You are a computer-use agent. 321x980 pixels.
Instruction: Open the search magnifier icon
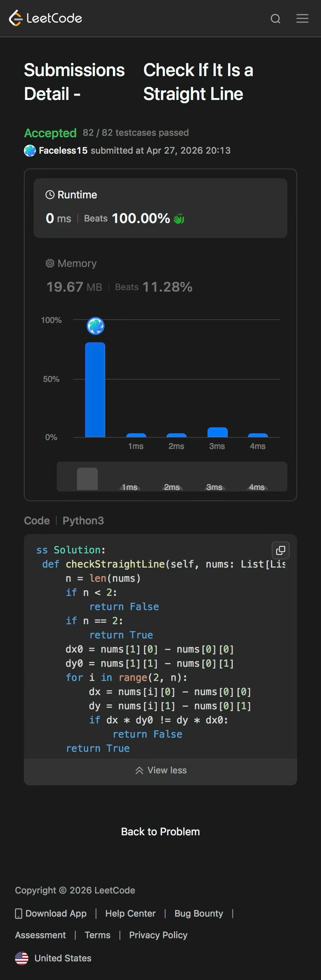tap(275, 19)
